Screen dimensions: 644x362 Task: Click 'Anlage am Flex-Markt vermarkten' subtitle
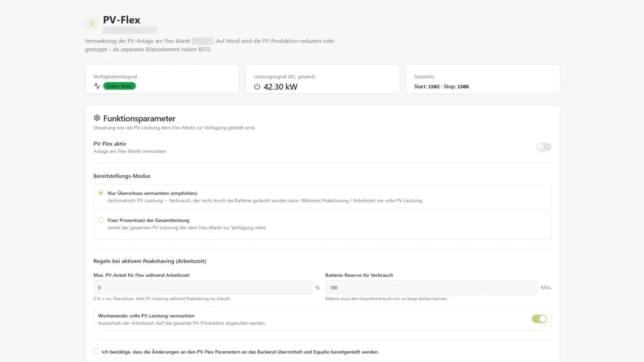(x=130, y=151)
